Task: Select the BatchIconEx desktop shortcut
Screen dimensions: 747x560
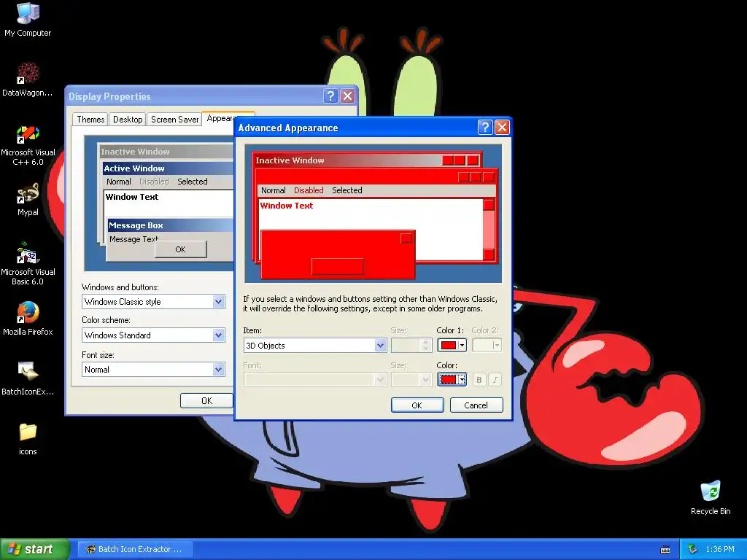Action: (x=28, y=378)
